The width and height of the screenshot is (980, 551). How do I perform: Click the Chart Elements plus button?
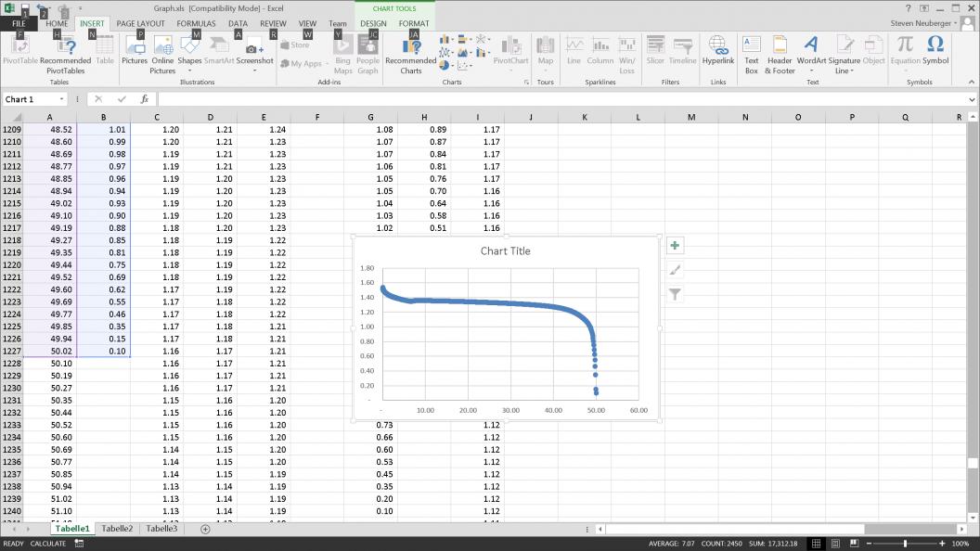click(x=675, y=246)
